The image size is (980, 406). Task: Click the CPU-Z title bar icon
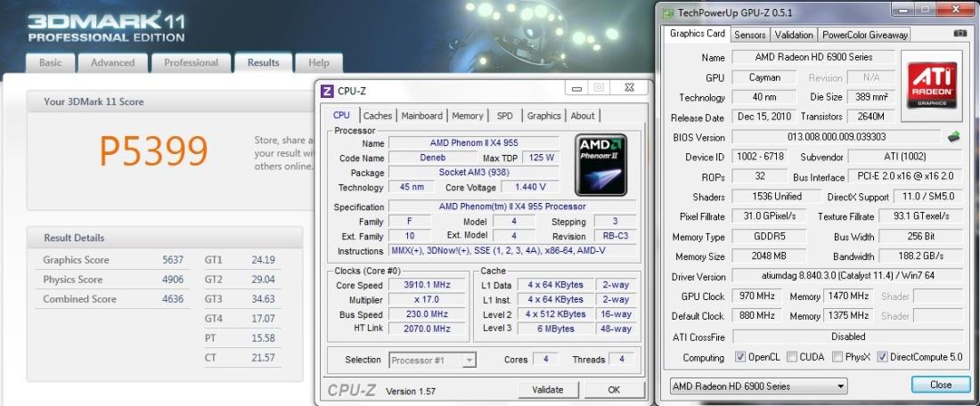click(327, 91)
